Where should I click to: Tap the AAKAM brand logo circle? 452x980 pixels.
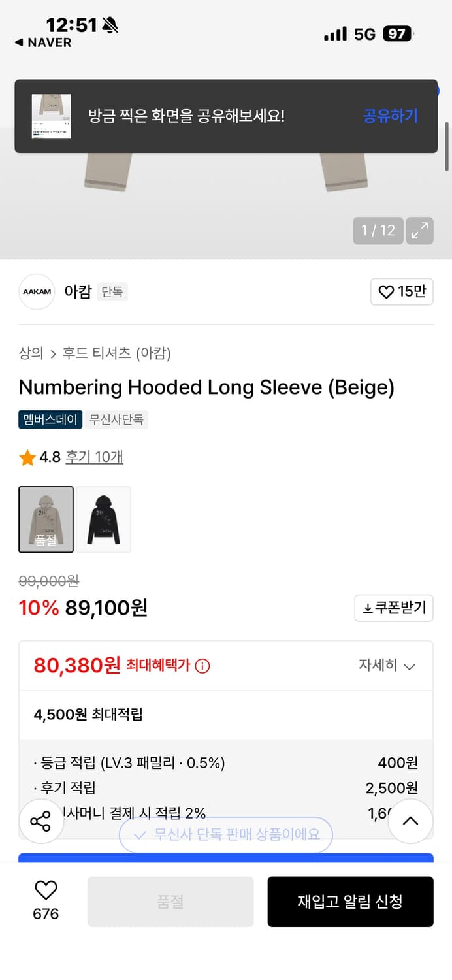(37, 292)
